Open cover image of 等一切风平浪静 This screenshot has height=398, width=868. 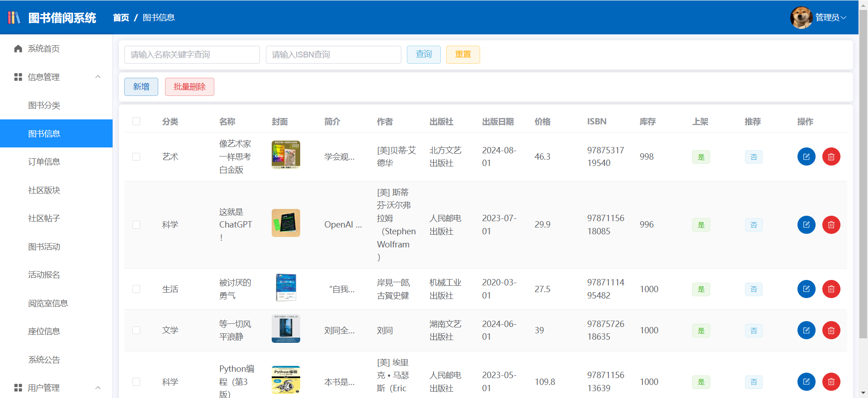286,329
